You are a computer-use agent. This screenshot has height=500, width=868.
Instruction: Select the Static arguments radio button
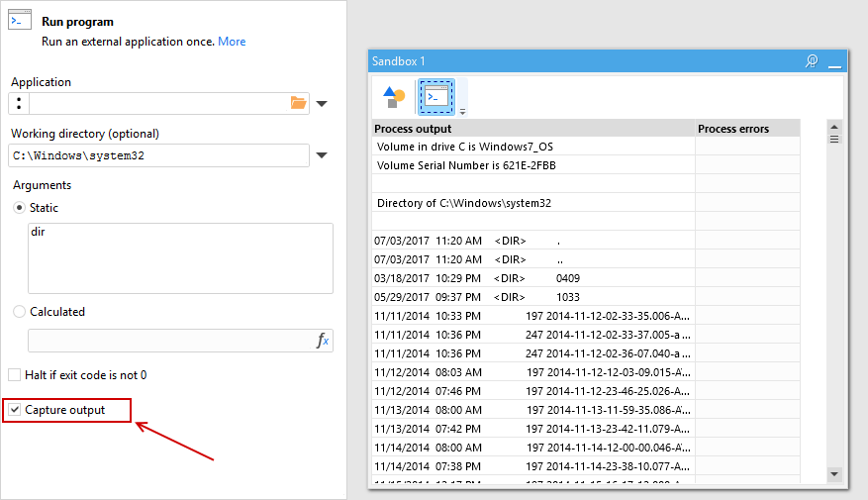[x=20, y=208]
